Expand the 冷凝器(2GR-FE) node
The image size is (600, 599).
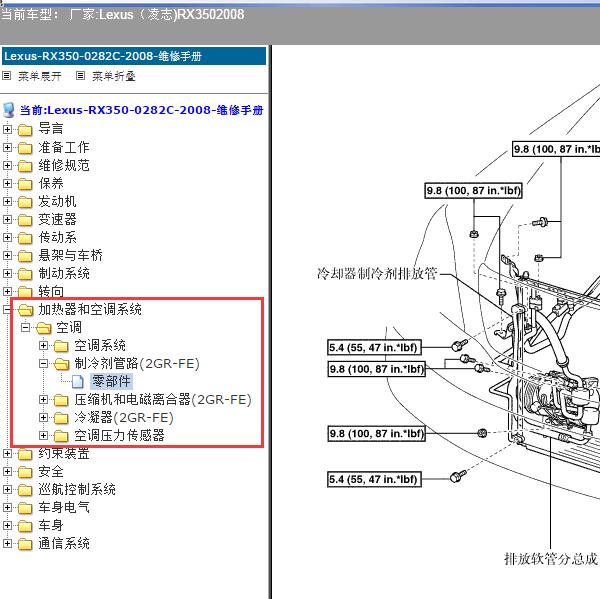pos(43,417)
